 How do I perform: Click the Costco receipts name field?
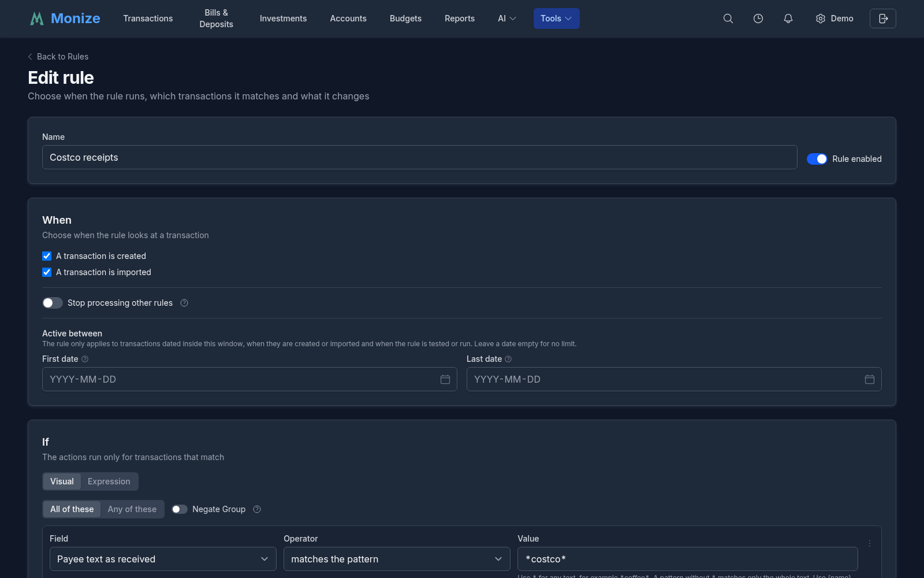419,157
